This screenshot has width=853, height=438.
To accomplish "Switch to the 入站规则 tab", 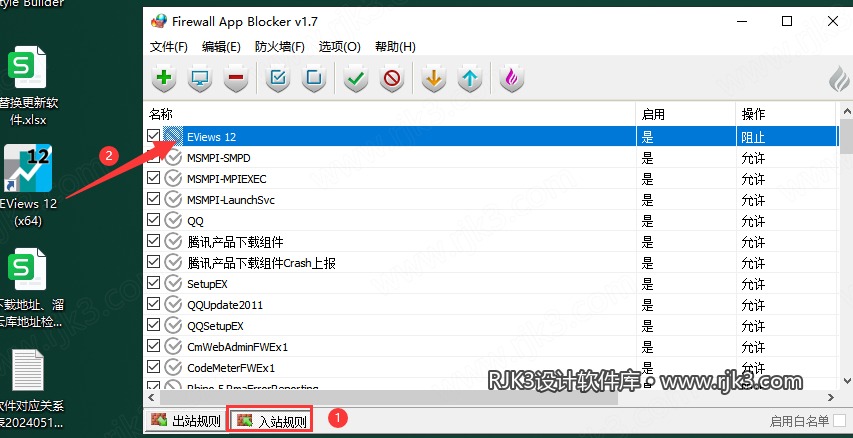I will pyautogui.click(x=270, y=420).
